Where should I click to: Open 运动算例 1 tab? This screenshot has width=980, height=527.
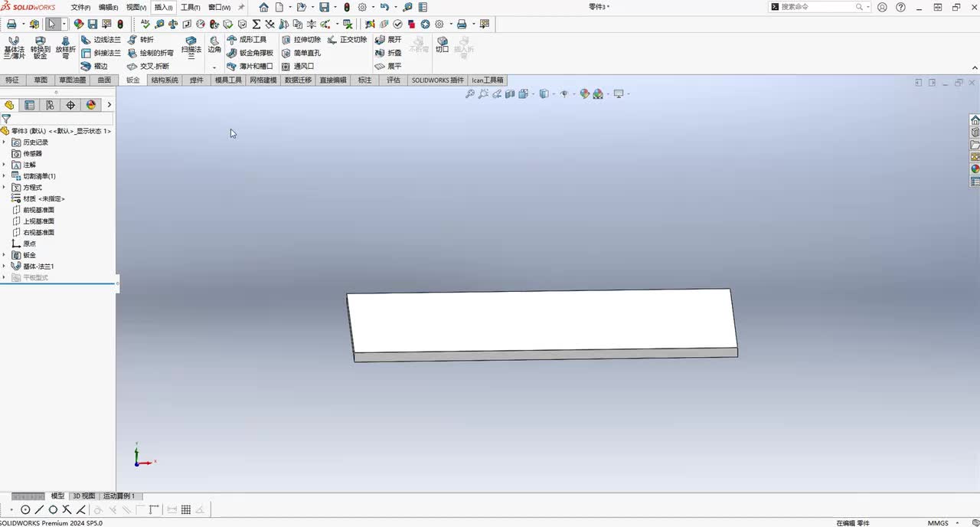pos(119,496)
